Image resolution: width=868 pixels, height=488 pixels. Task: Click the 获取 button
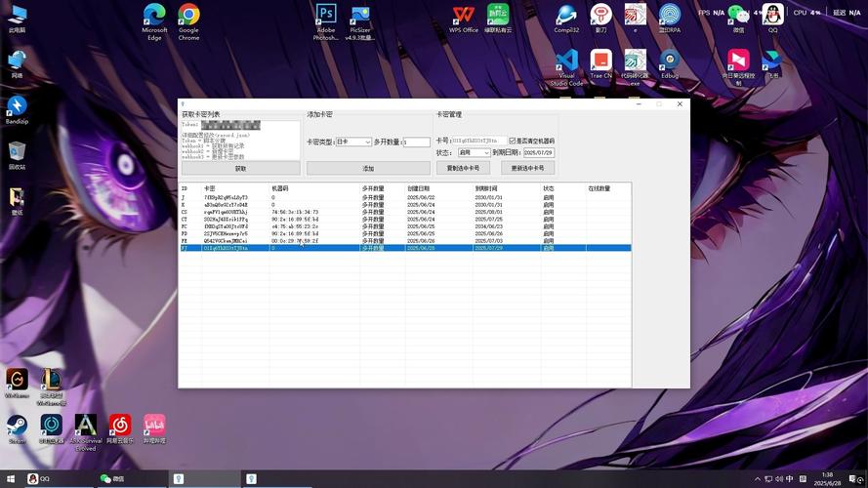coord(240,168)
